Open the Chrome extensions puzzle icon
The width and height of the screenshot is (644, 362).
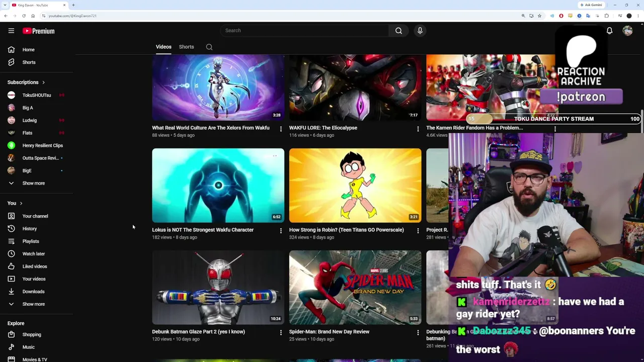point(606,16)
